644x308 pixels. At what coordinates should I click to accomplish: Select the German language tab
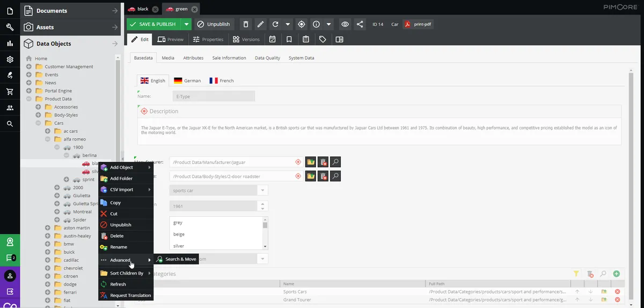187,81
